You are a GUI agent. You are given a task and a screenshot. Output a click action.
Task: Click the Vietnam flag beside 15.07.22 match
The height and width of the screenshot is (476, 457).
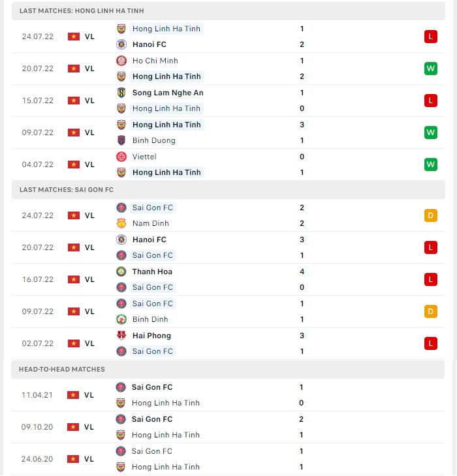click(x=74, y=101)
